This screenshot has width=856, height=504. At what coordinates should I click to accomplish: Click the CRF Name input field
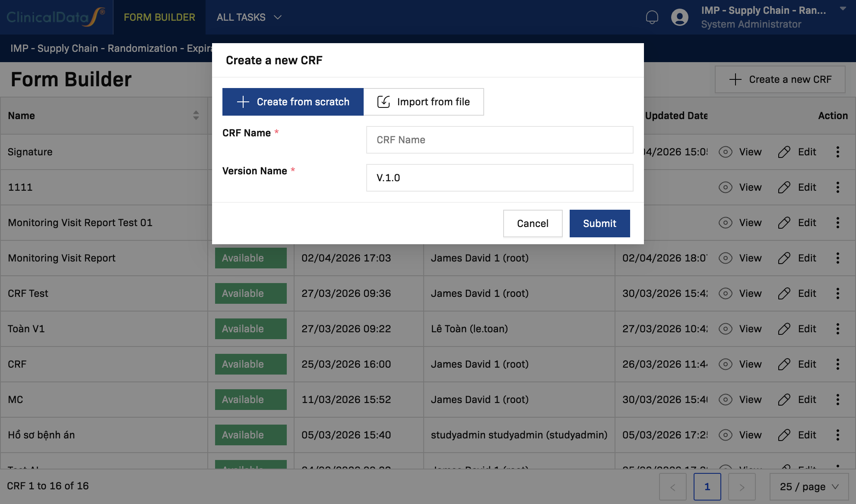499,140
